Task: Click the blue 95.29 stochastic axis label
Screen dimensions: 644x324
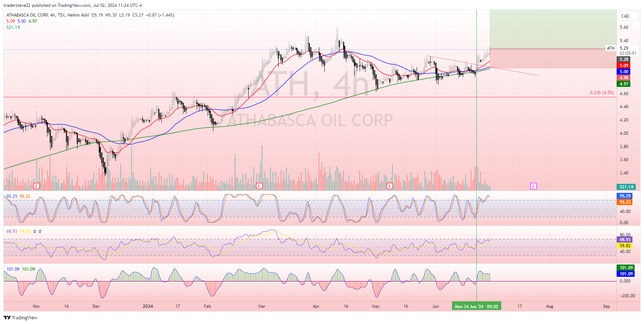Action: click(x=625, y=196)
